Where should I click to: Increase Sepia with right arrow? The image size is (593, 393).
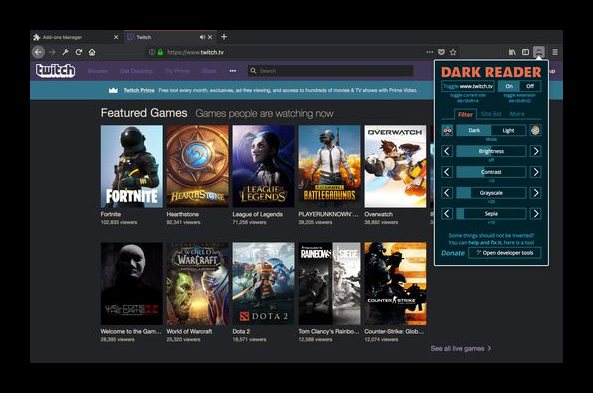536,214
